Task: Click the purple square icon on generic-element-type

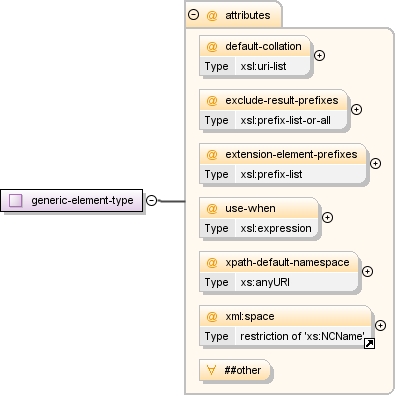Action: (x=16, y=200)
